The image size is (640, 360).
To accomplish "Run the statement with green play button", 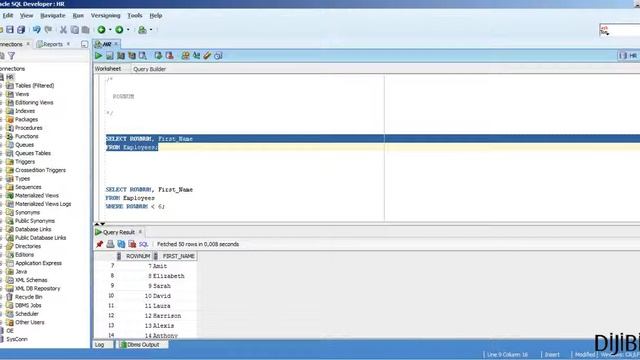I will coord(98,56).
